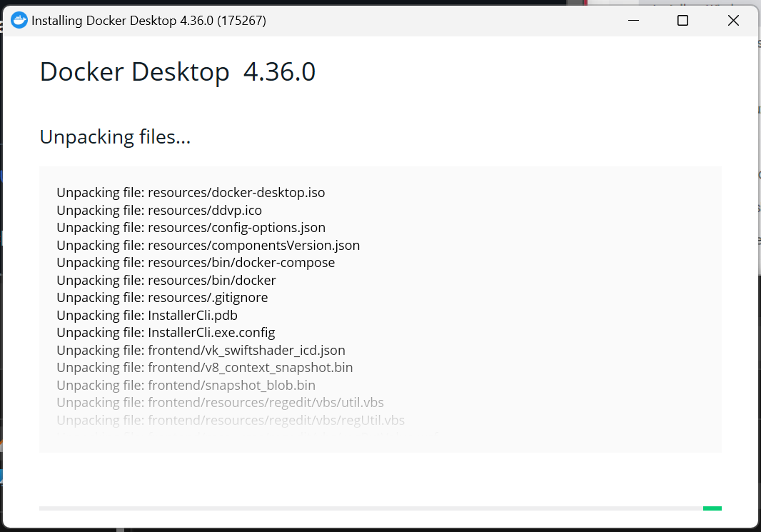Select the 'InstallerCli.pdb' log line
761x532 pixels.
tap(147, 315)
